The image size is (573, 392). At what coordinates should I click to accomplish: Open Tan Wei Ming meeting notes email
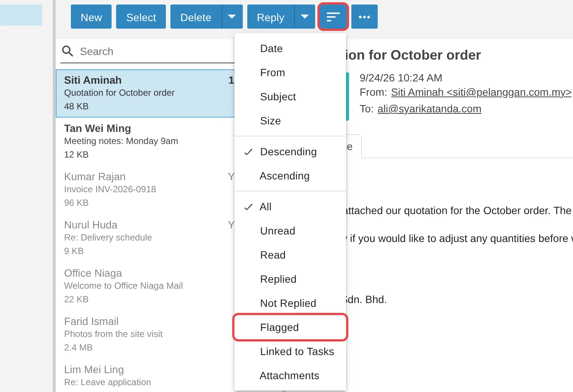[146, 142]
